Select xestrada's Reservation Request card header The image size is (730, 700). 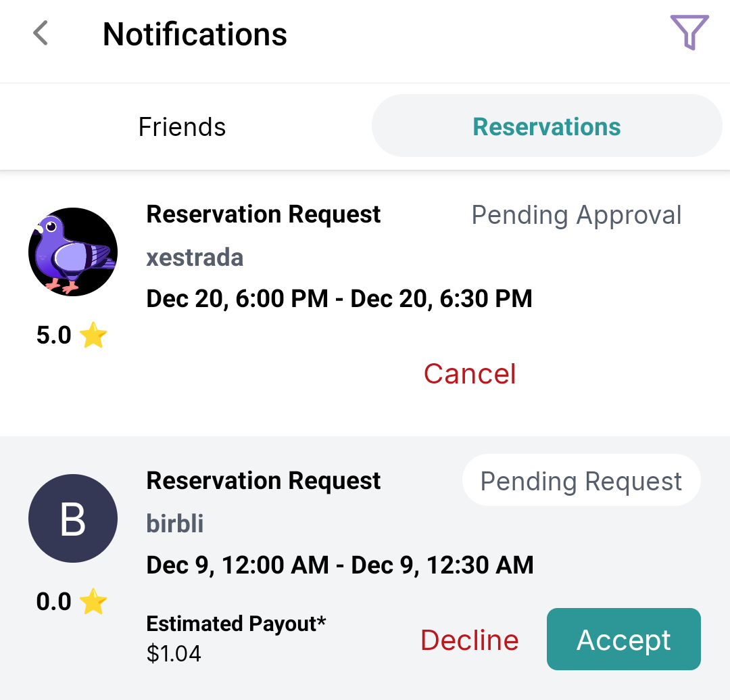[263, 214]
